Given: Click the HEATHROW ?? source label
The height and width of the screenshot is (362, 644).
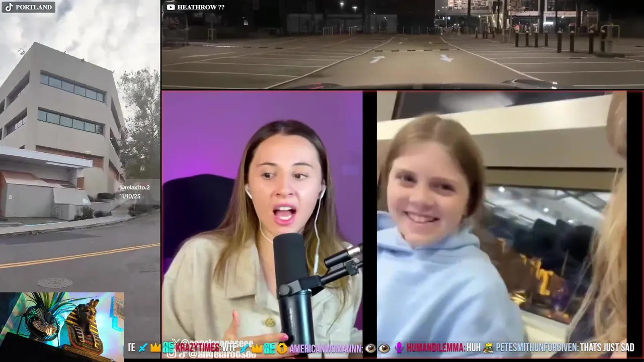Looking at the screenshot, I should [201, 7].
